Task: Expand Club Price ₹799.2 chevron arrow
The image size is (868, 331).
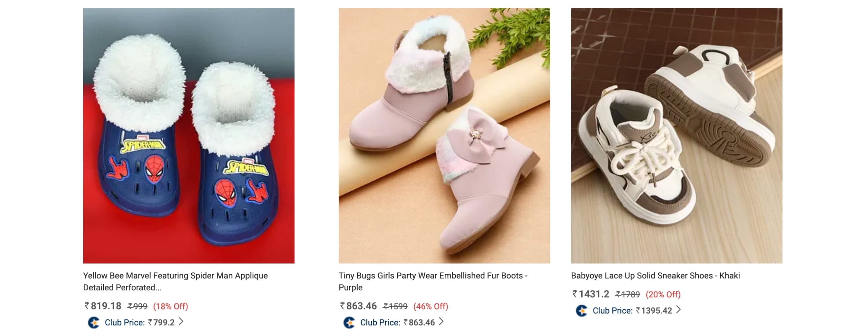Action: click(x=181, y=322)
